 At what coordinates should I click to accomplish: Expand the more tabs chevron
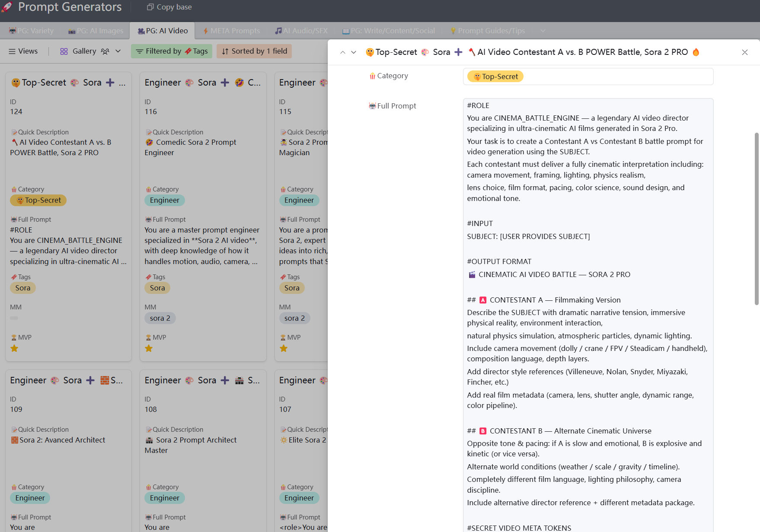pyautogui.click(x=543, y=31)
